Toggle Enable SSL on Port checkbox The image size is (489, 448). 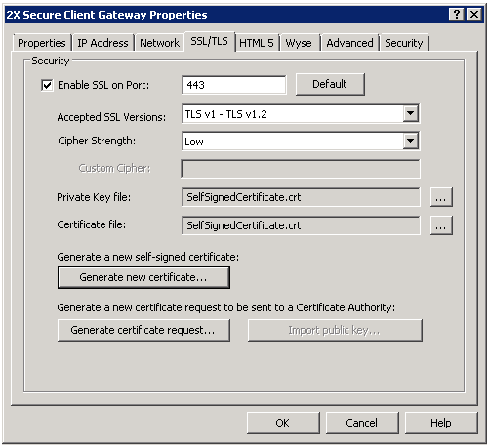[x=47, y=85]
